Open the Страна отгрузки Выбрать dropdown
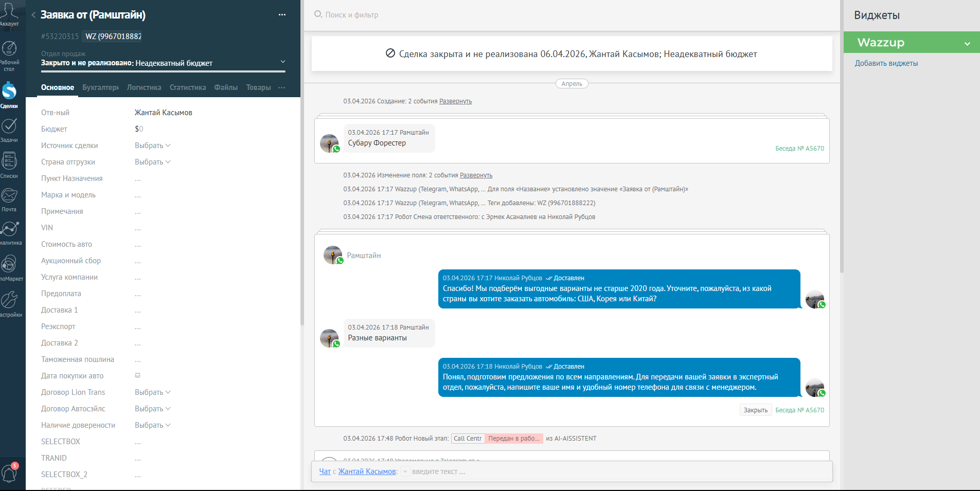This screenshot has height=491, width=980. [152, 162]
